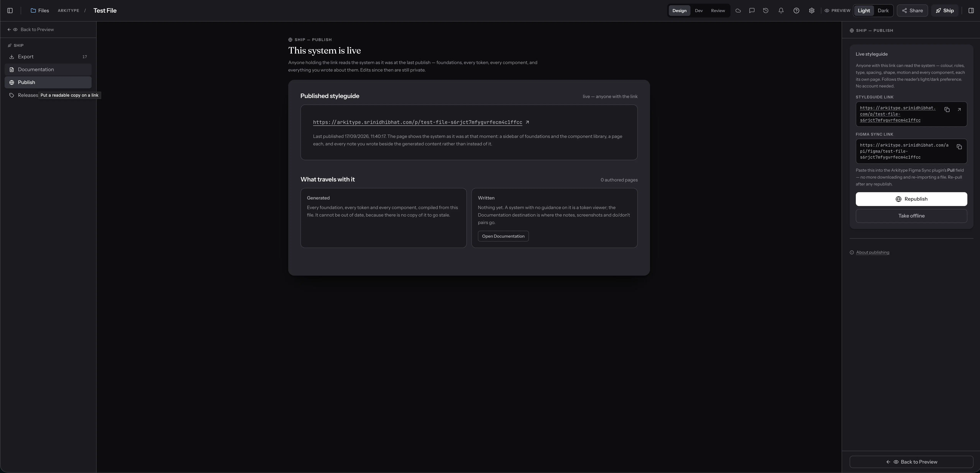980x473 pixels.
Task: Toggle the right sidebar panel icon
Action: [971, 11]
